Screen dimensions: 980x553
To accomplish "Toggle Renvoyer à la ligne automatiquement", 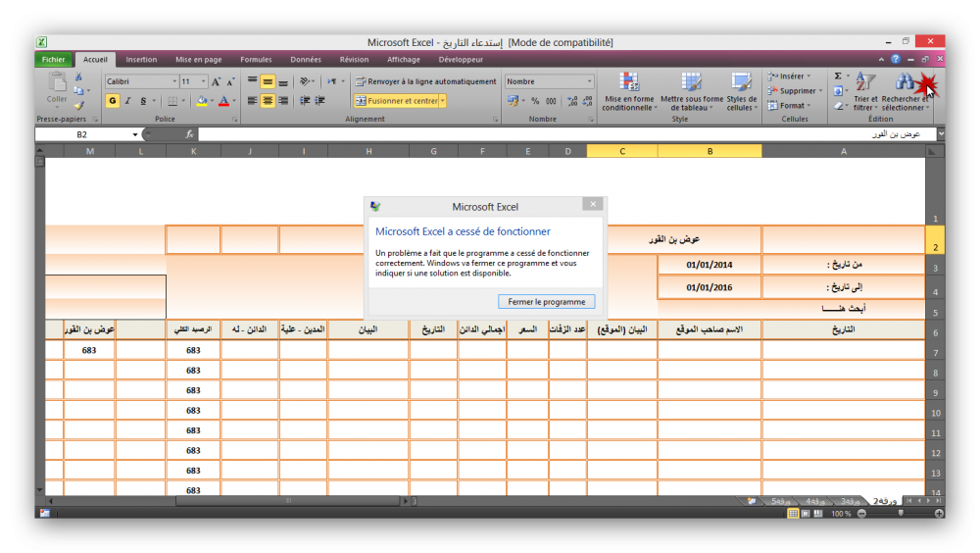I will pyautogui.click(x=425, y=81).
